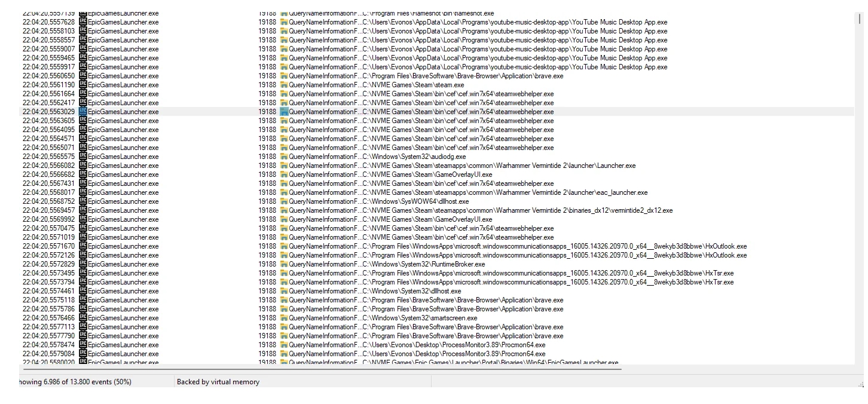Click EpicGamesLauncher.exe in the 22:04:20,5568752 row

(123, 201)
